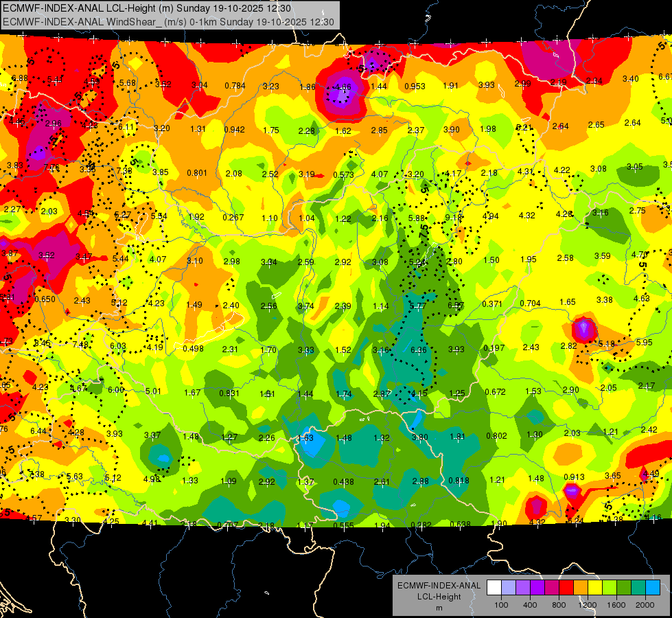This screenshot has height=618, width=672.
Task: Click the wind shear value 0.704
Action: tap(530, 304)
